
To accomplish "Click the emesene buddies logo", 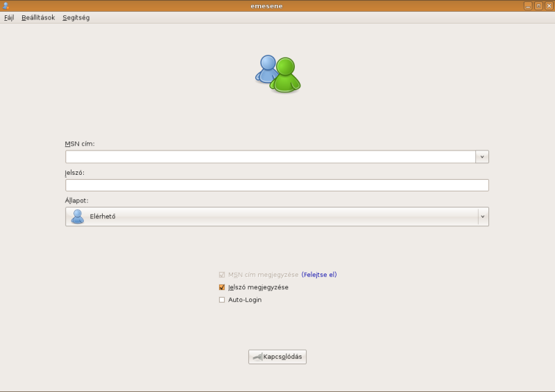I will click(x=278, y=74).
